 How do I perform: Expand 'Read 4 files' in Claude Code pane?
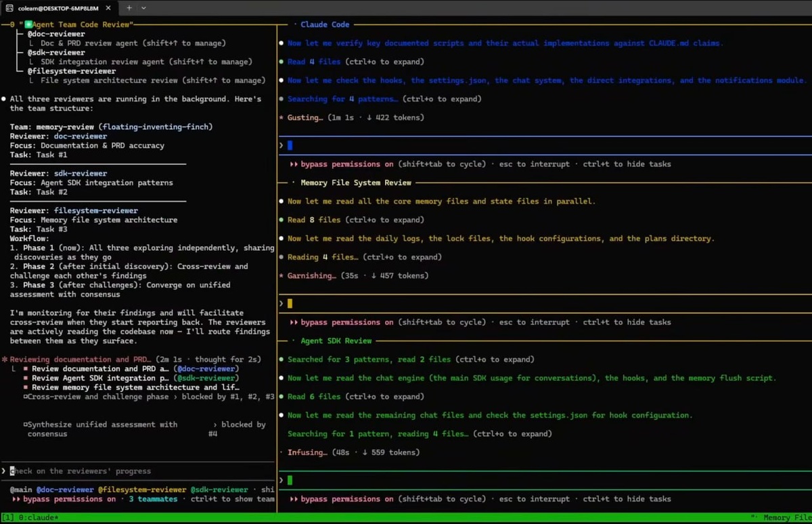[x=355, y=62]
